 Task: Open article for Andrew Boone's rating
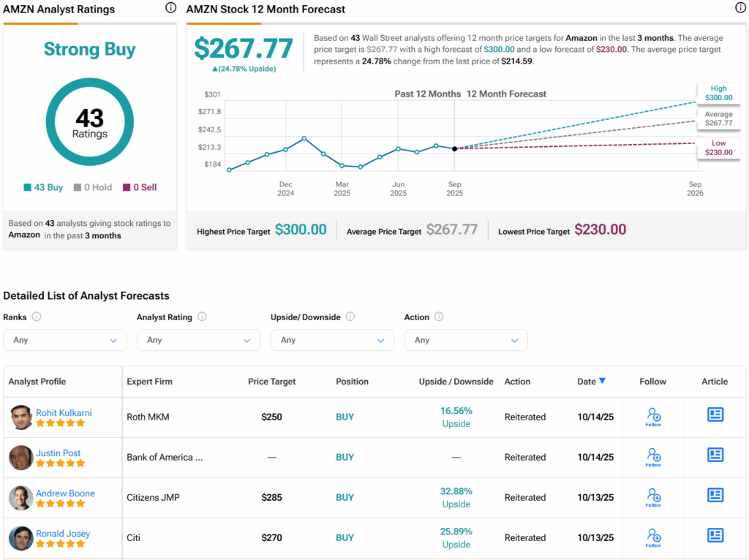(x=715, y=495)
